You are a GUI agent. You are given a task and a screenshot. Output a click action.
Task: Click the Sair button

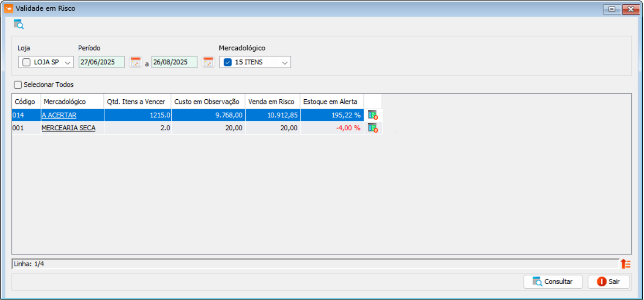(608, 282)
